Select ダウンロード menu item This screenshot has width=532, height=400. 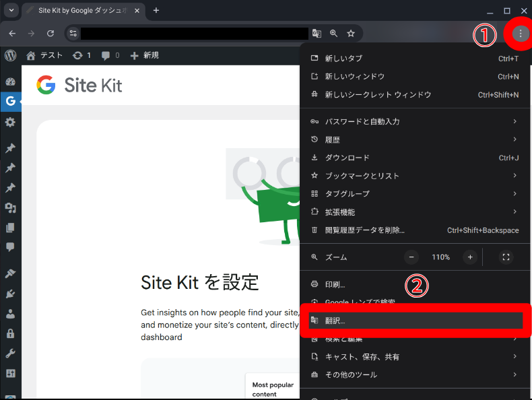pyautogui.click(x=415, y=158)
